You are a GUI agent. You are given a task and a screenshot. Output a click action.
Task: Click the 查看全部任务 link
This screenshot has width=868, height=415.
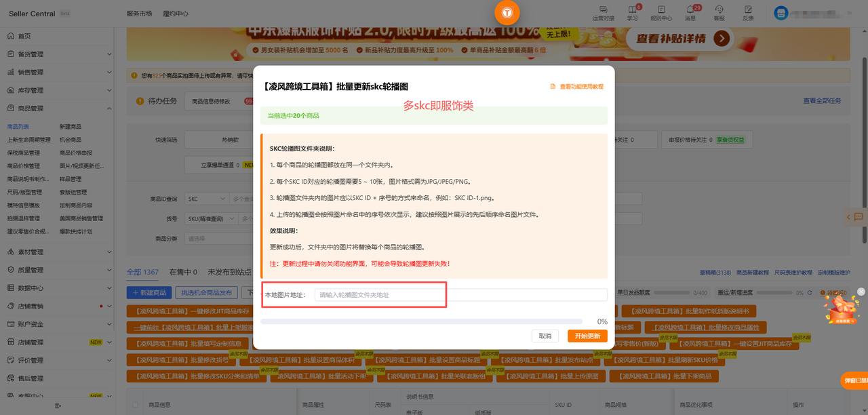coord(822,101)
